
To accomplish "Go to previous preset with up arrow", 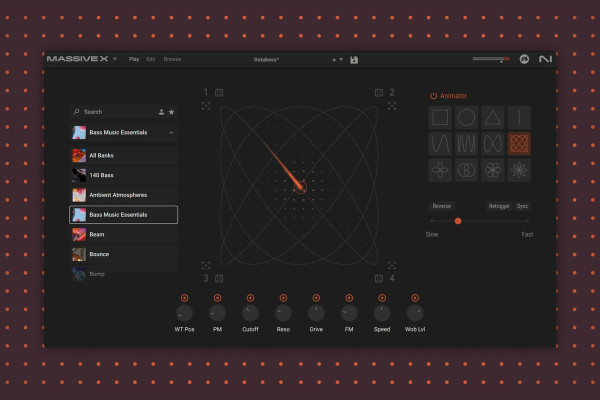I will [x=334, y=59].
